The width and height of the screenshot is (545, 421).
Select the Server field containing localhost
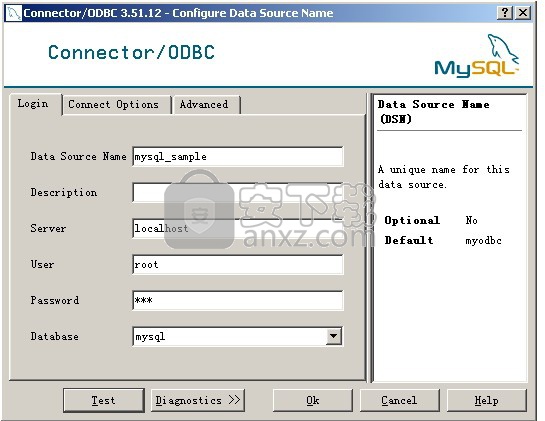pos(238,228)
